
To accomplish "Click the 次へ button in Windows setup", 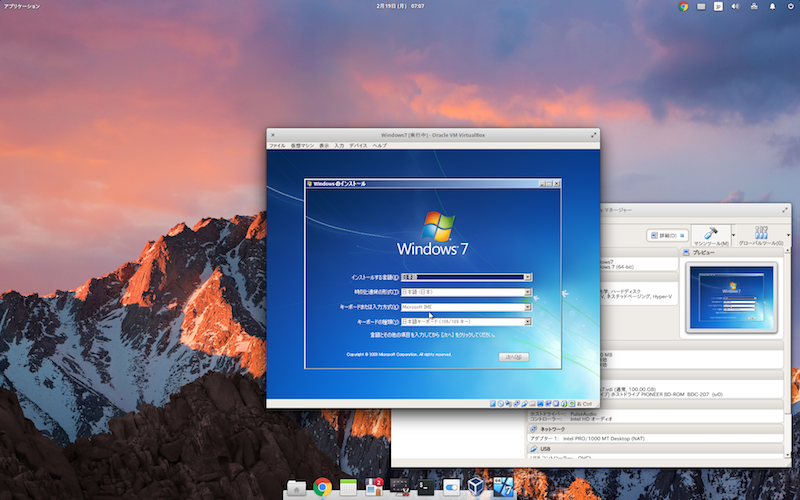I will (x=513, y=357).
